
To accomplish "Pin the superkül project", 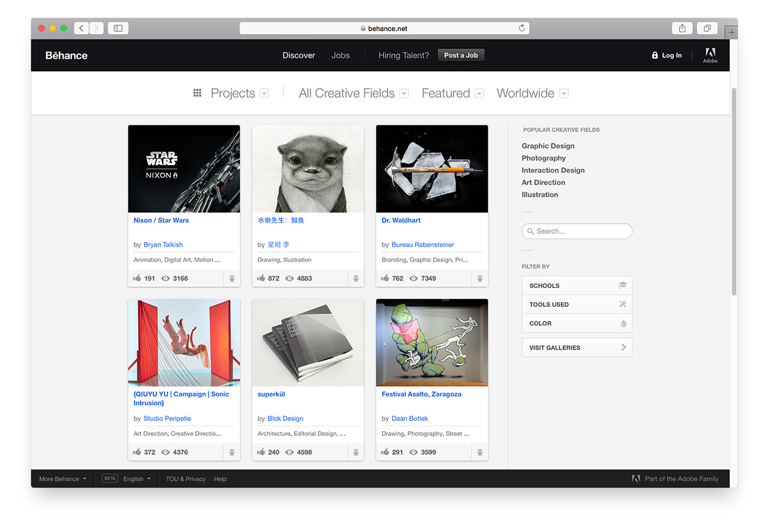I will pyautogui.click(x=356, y=453).
